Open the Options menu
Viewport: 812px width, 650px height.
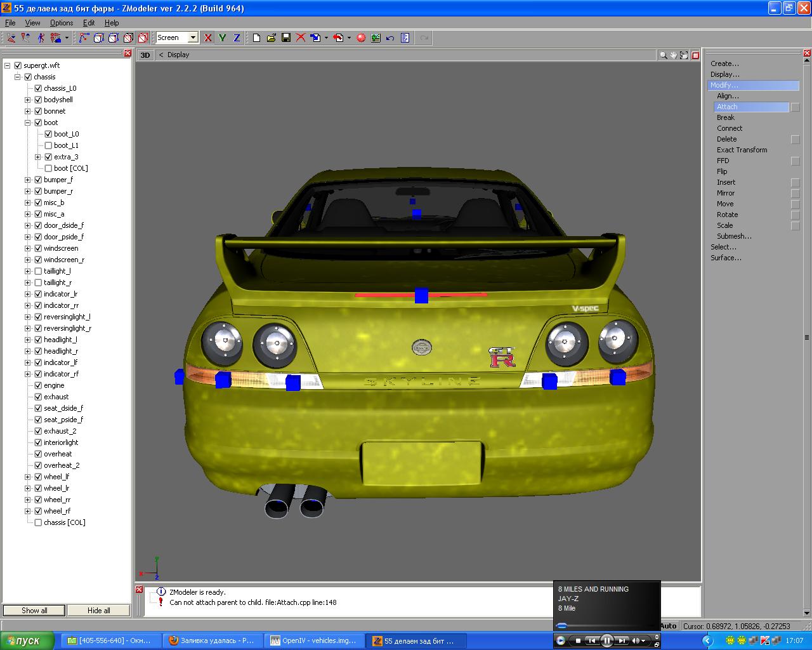click(x=62, y=23)
